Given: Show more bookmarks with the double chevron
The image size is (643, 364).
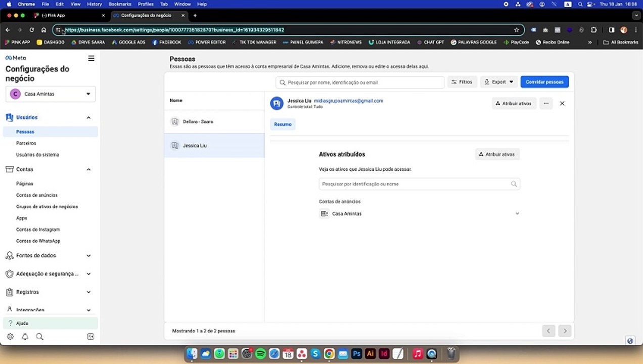Looking at the screenshot, I should (589, 42).
